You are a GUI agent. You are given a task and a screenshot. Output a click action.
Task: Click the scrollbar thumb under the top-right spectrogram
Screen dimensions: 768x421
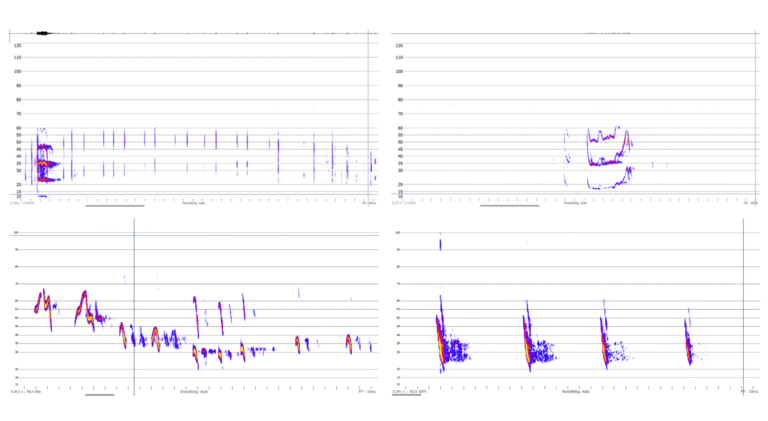pyautogui.click(x=508, y=206)
